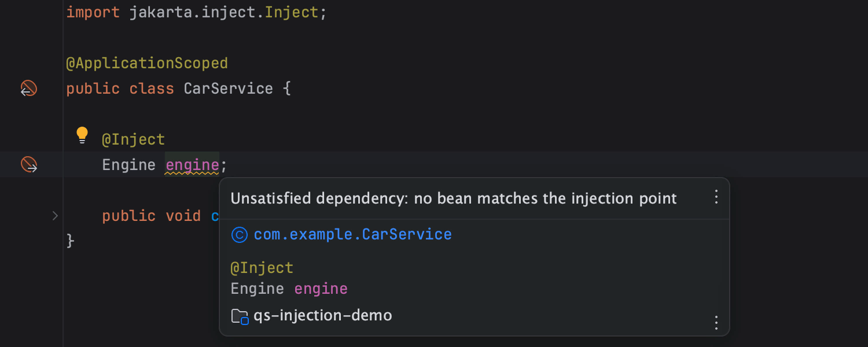Click the @ApplicationScoped annotation
This screenshot has height=347, width=868.
147,63
